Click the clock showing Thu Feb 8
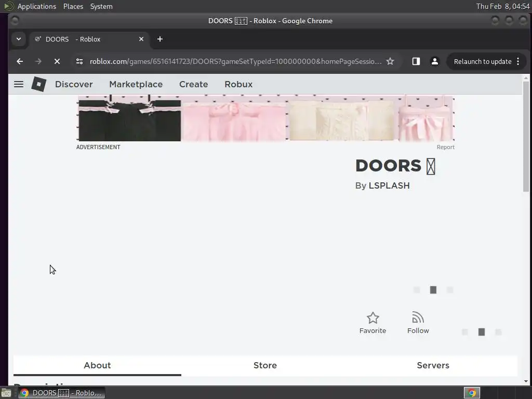Screen dimensions: 532x399 502,6
